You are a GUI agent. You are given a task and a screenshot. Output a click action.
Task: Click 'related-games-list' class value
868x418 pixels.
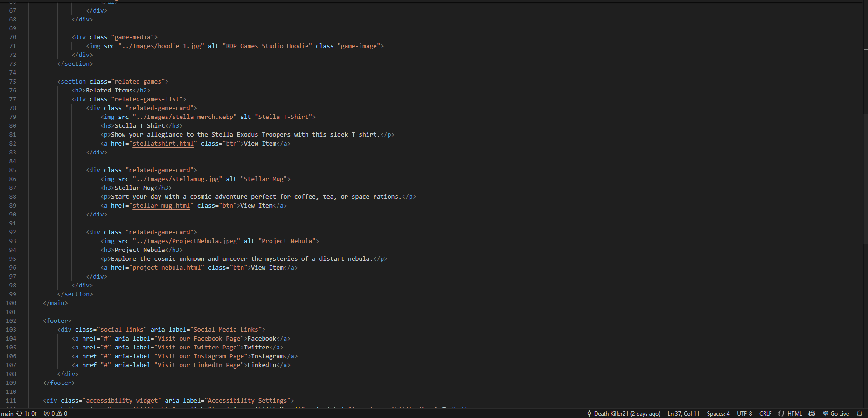[147, 99]
